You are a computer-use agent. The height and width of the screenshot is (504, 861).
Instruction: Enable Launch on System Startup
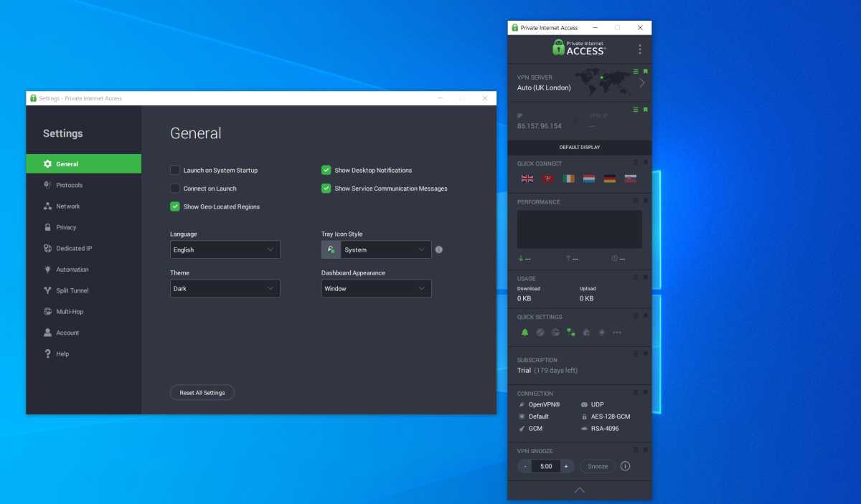coord(175,170)
